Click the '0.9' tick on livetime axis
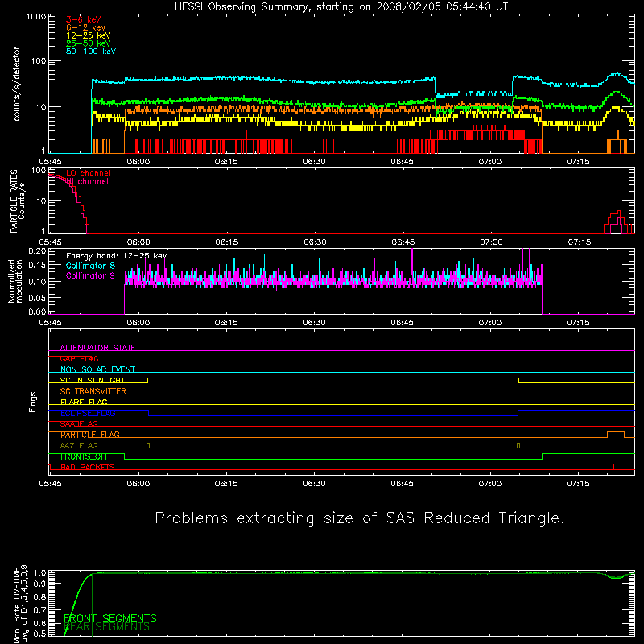The image size is (644, 644). point(39,584)
